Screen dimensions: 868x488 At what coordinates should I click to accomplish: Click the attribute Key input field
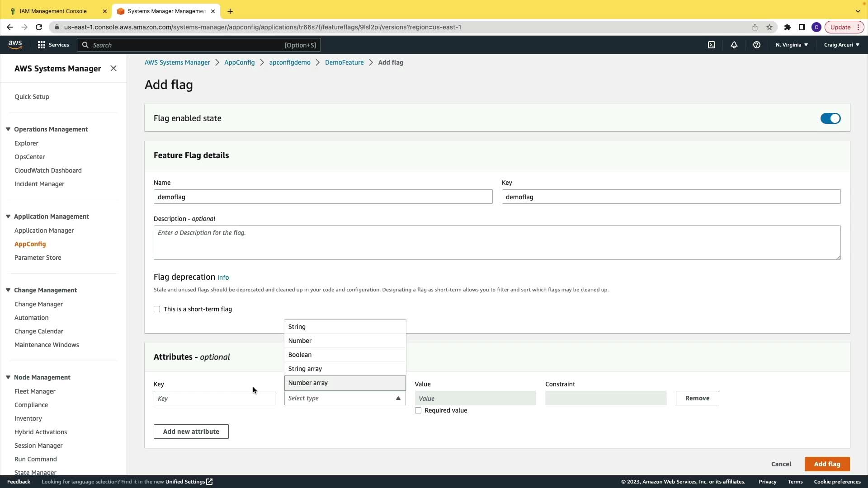point(214,398)
